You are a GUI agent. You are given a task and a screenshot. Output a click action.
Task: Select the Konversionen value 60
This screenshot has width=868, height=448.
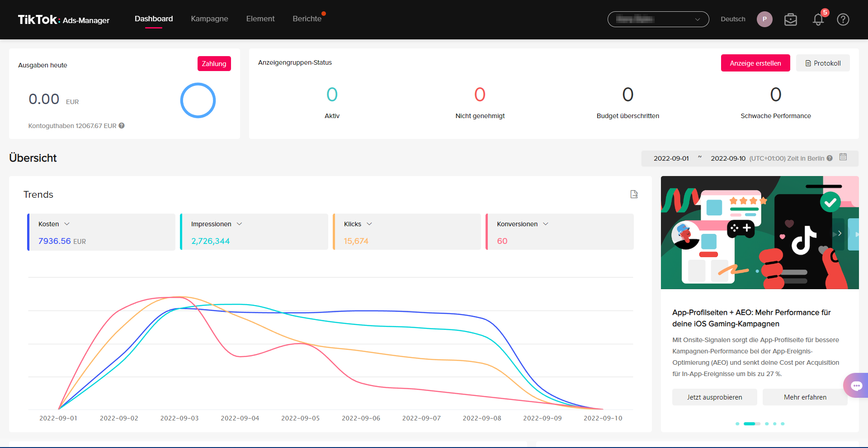[502, 241]
